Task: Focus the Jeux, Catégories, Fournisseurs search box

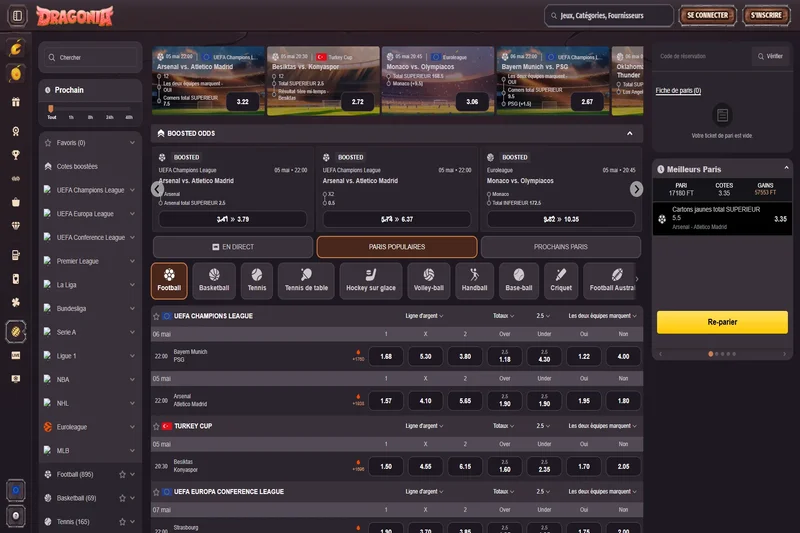Action: coord(609,16)
